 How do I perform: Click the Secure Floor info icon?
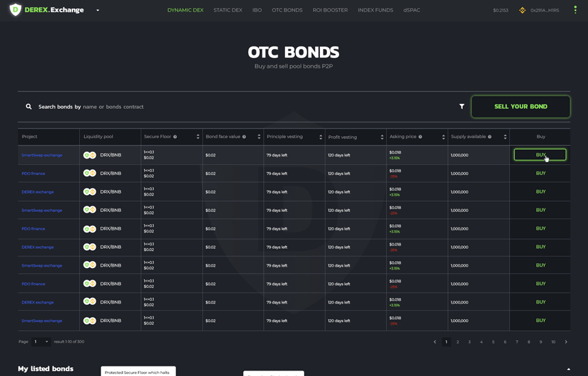click(175, 137)
